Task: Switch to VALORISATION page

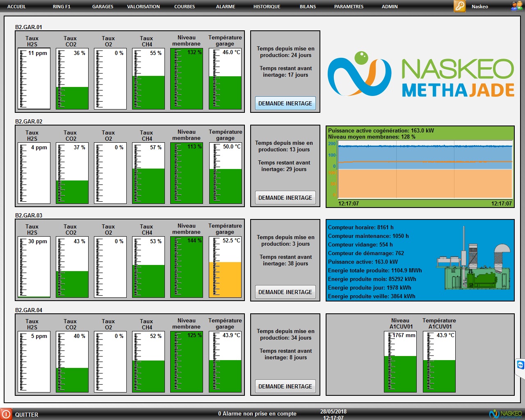Action: (x=144, y=7)
